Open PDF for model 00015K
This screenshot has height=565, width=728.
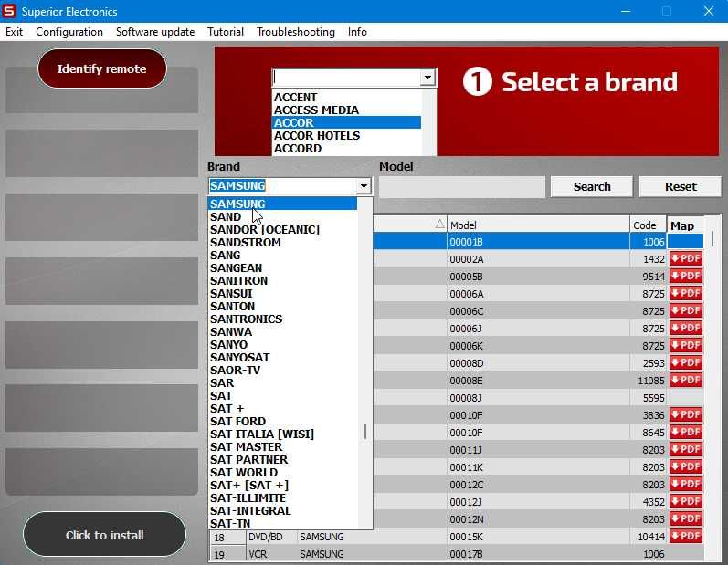click(x=686, y=536)
